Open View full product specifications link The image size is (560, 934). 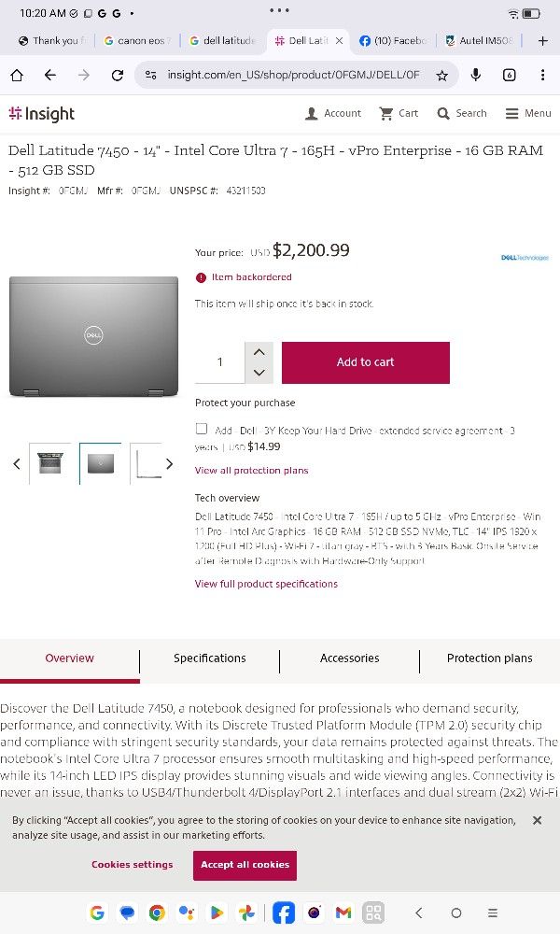[266, 584]
